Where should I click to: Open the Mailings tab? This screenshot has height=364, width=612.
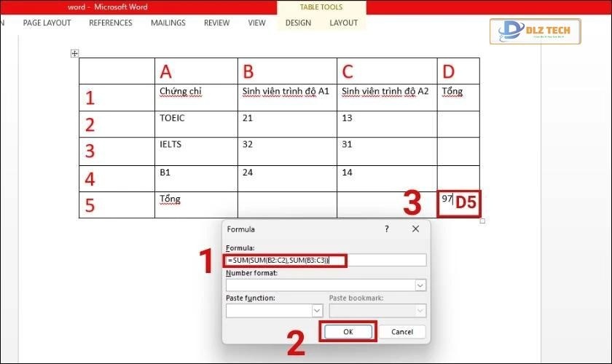pyautogui.click(x=168, y=23)
